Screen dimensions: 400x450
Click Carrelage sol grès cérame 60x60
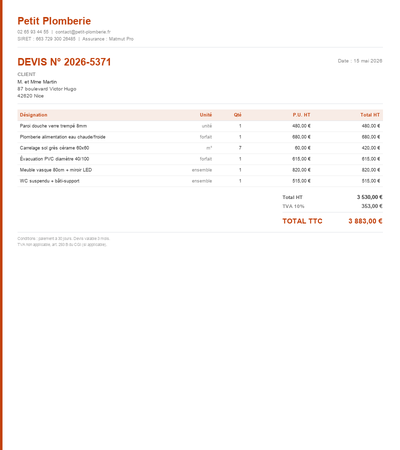(54, 148)
